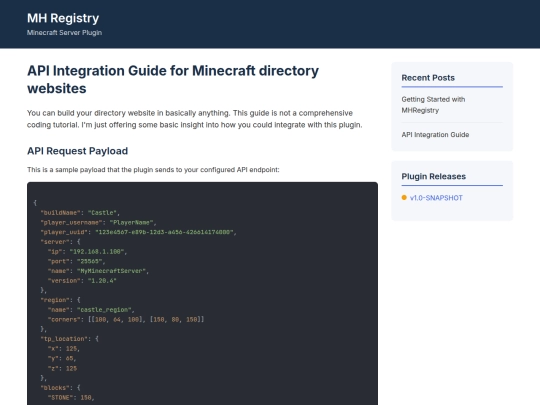The image size is (540, 405).
Task: Click the "STONE": 150 code line
Action: click(x=71, y=397)
